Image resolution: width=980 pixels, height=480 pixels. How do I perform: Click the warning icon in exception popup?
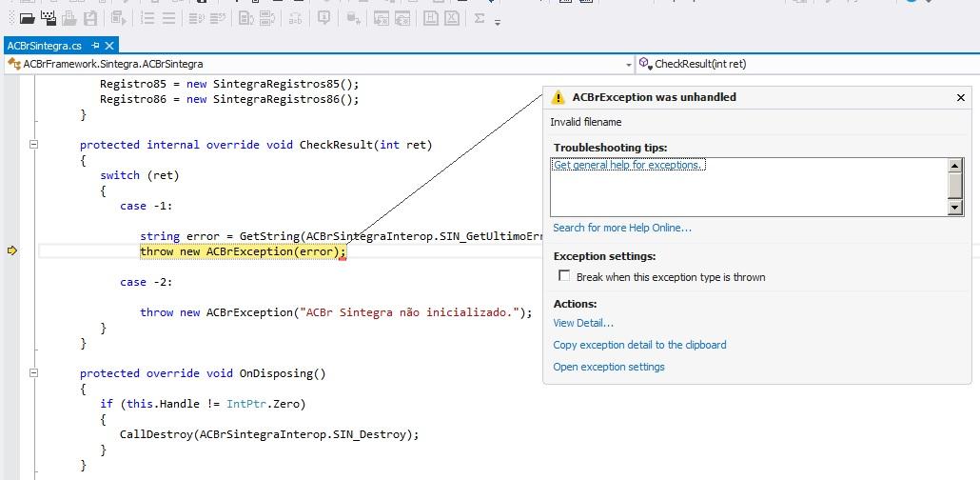click(x=558, y=98)
